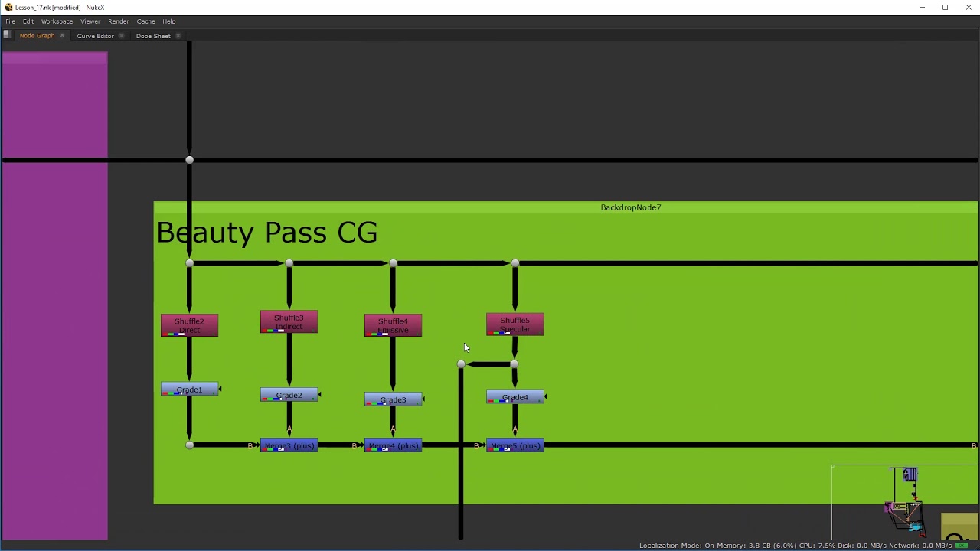The width and height of the screenshot is (980, 551).
Task: Click the window title Lesson_17.nk [modified]
Action: 48,8
